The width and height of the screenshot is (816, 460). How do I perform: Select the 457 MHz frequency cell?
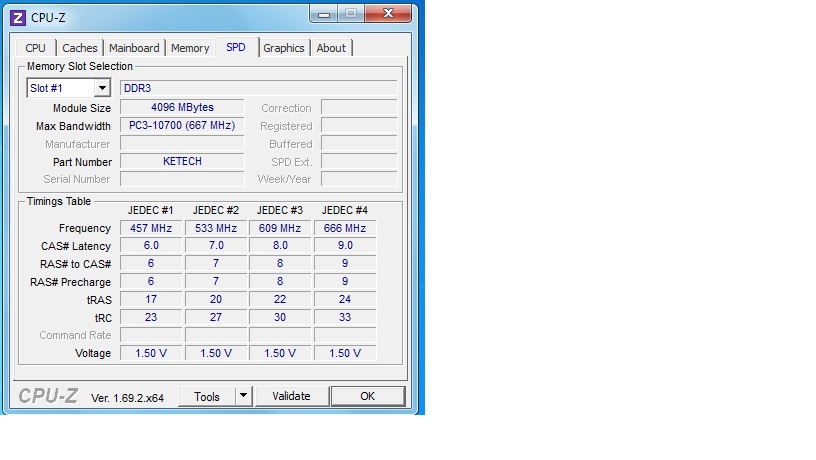(x=151, y=228)
